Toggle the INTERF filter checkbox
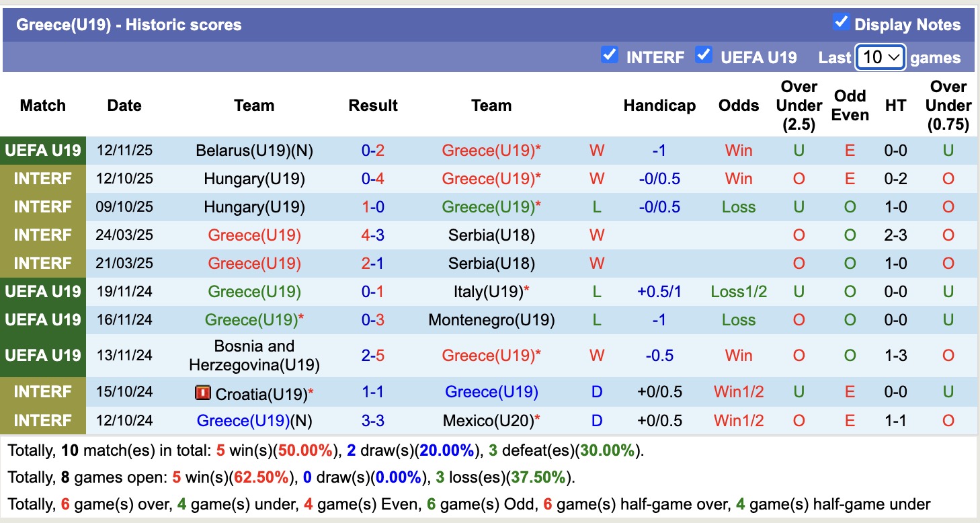The image size is (980, 523). coord(610,54)
